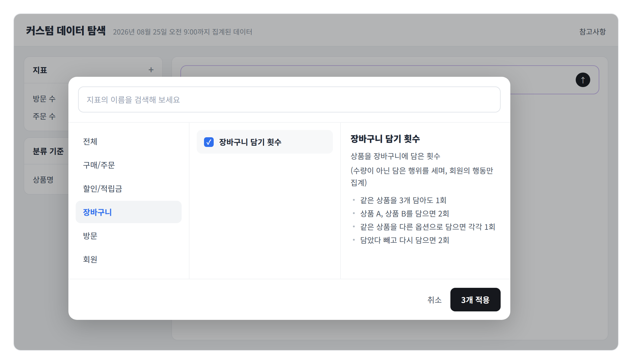Click the 장바구니 담기 횟수 description heading

coord(385,139)
